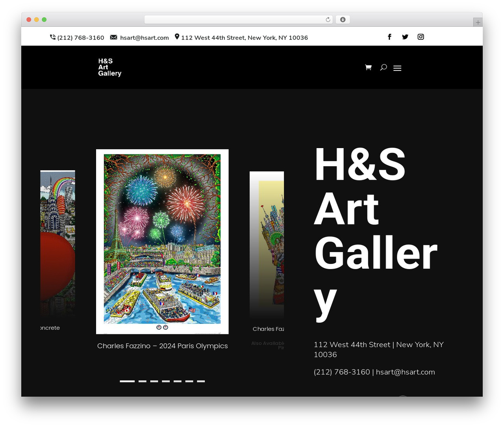Screen dimensions: 504x427
Task: Open the shopping cart
Action: point(369,67)
